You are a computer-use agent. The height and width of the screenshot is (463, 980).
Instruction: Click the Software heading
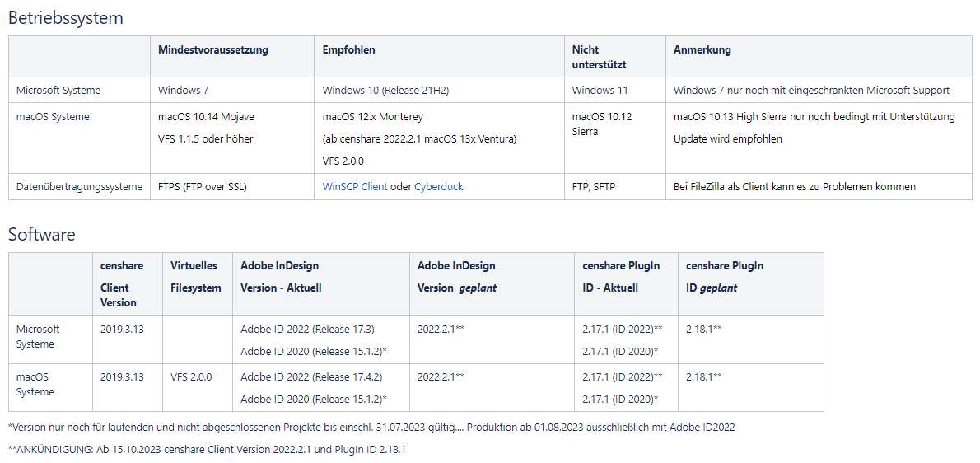42,234
